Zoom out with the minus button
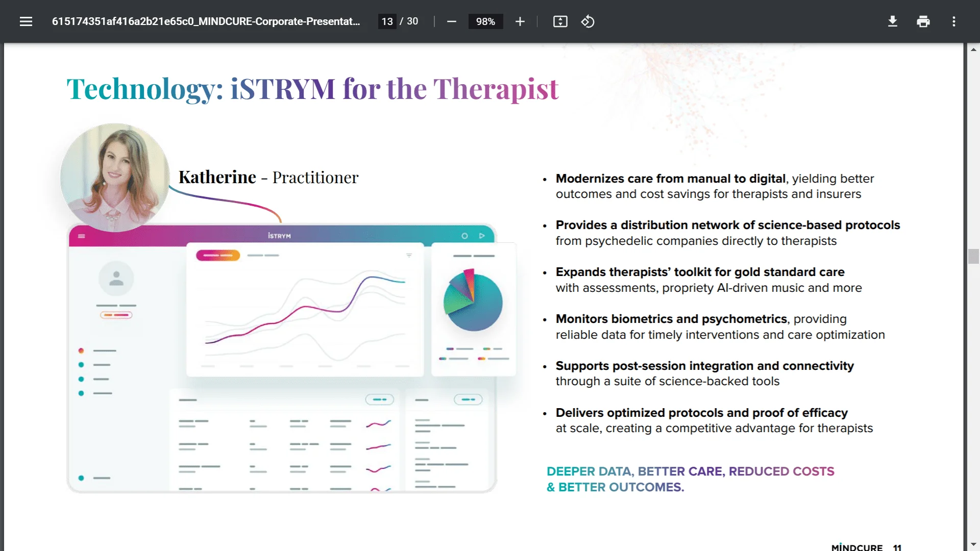This screenshot has width=980, height=551. (451, 21)
